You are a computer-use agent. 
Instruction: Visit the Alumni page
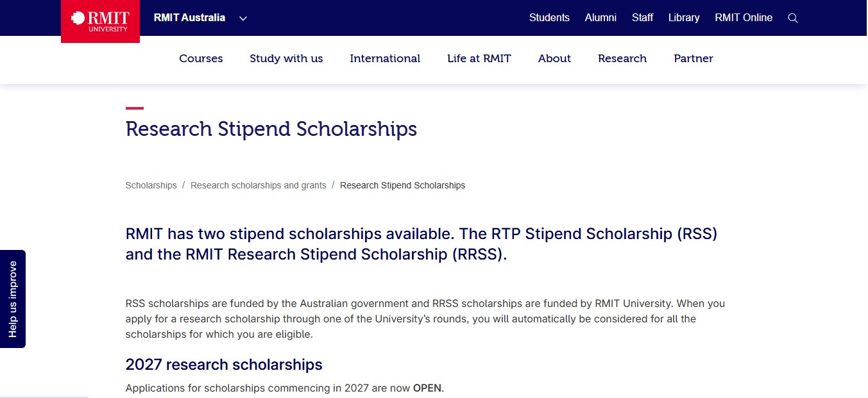(600, 18)
